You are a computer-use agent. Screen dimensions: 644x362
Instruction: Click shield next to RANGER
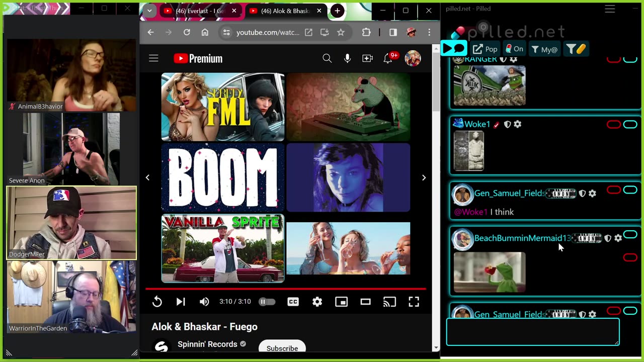503,59
